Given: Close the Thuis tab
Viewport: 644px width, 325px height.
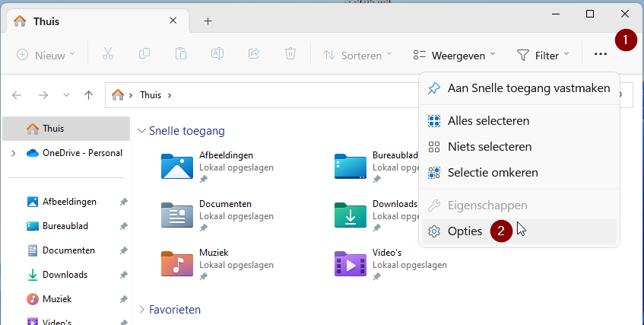Looking at the screenshot, I should click(173, 21).
